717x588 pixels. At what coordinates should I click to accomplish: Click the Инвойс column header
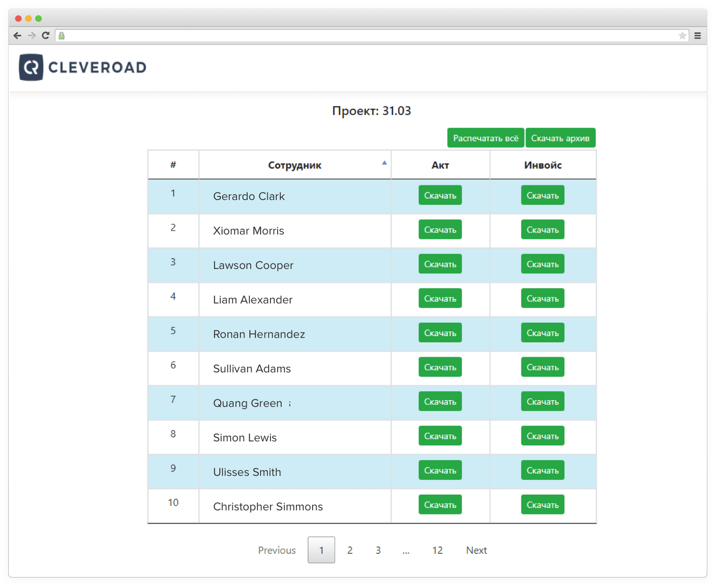543,165
